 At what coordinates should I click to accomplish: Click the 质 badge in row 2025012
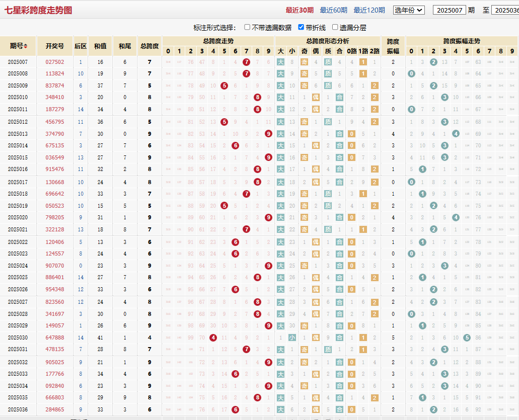coord(328,122)
